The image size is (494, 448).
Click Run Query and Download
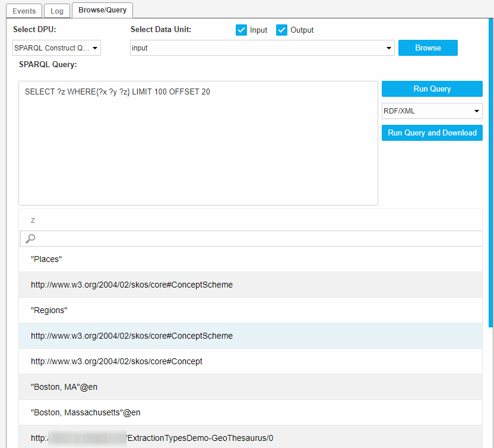432,133
